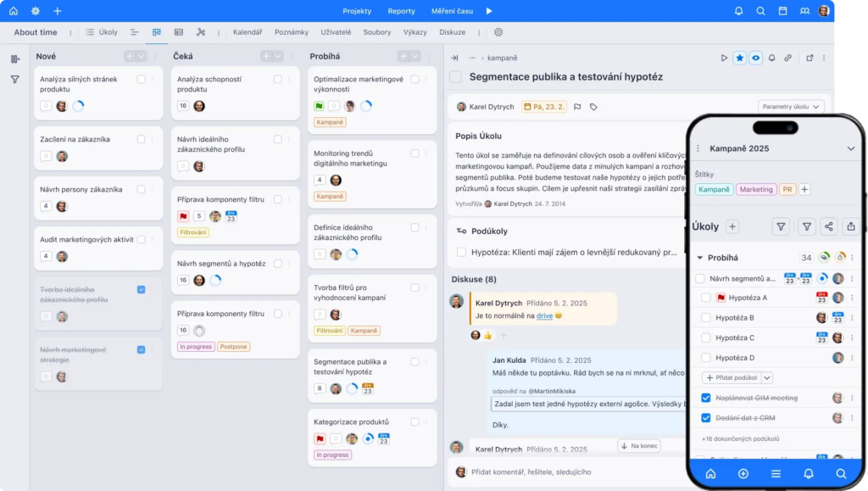Viewport: 868px width, 491px height.
Task: Click the share icon in the mobile Úkoly header
Action: pyautogui.click(x=828, y=226)
